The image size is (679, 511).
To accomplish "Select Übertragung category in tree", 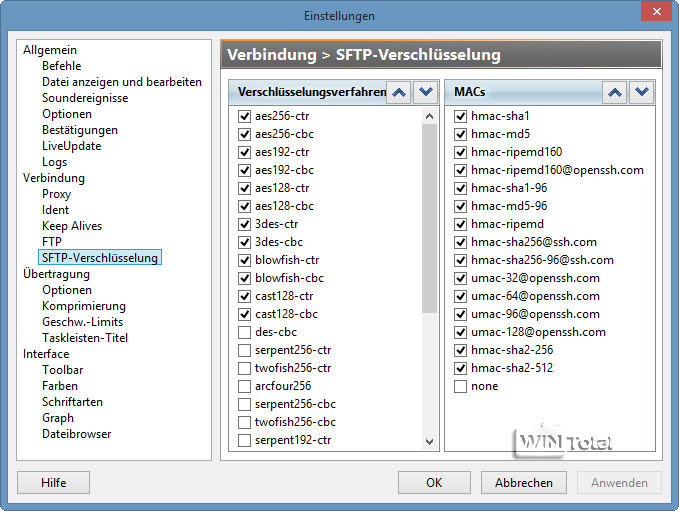I will tap(56, 274).
